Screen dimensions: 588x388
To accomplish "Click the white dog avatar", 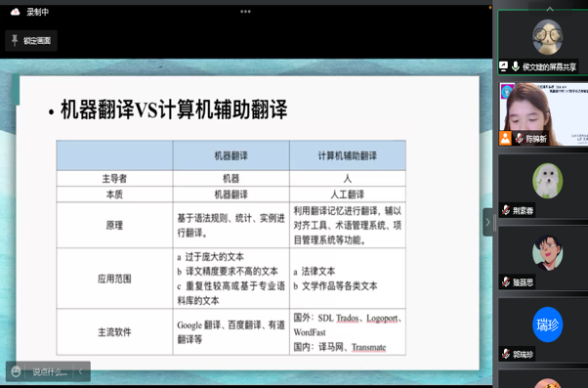I will click(x=548, y=181).
